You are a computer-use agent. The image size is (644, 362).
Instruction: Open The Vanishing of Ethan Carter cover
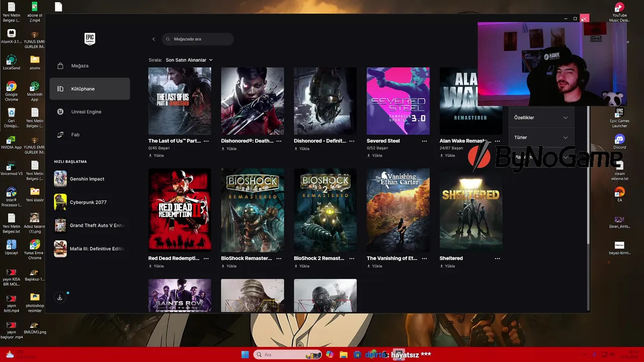(398, 210)
